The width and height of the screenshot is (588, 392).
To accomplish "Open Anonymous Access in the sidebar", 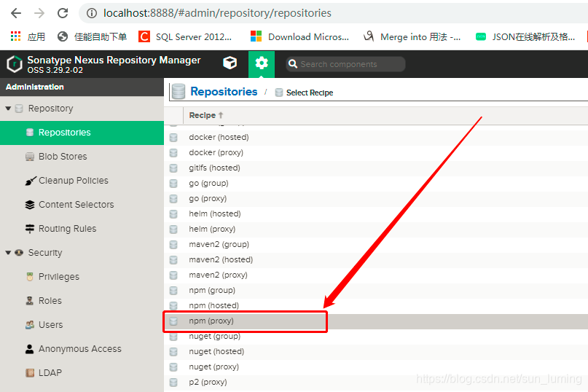I will tap(82, 348).
